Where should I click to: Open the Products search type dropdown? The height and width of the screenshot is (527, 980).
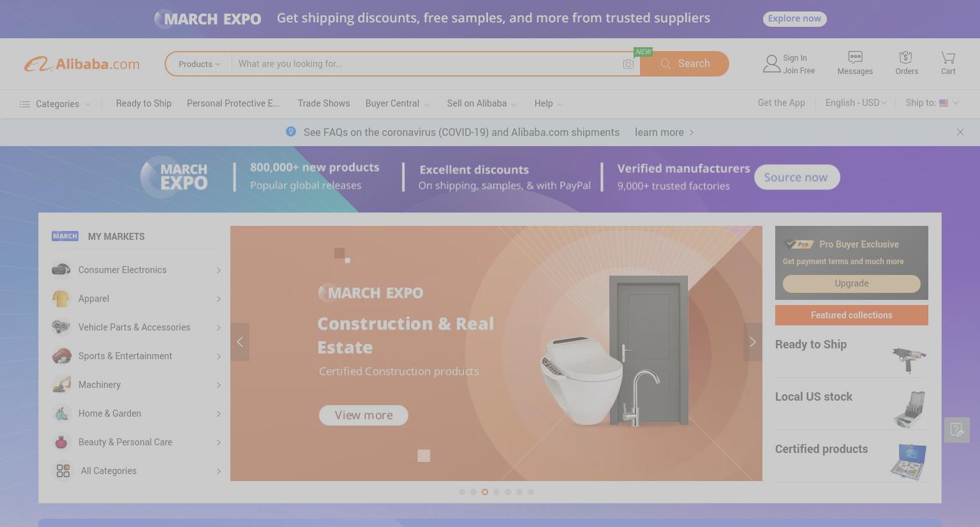[199, 64]
